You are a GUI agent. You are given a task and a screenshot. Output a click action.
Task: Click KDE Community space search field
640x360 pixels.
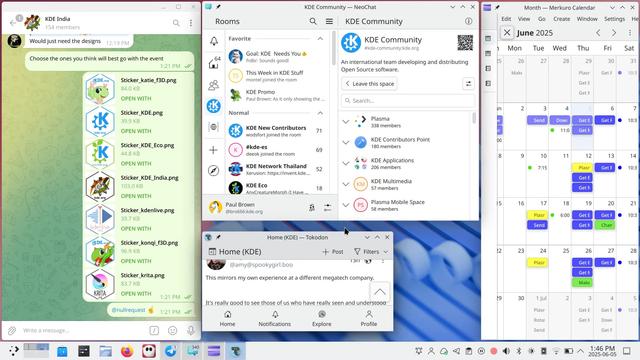pos(408,100)
